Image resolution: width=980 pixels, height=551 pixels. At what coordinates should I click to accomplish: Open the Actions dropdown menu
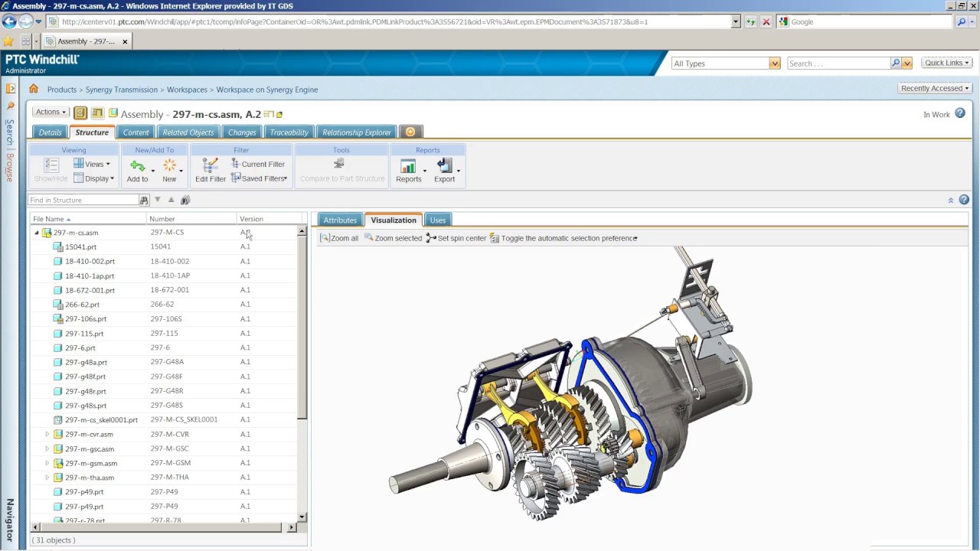coord(51,112)
